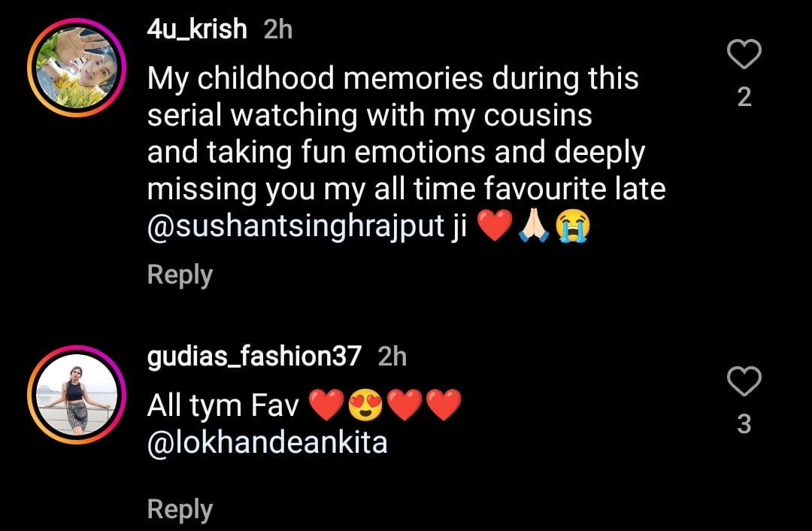The image size is (812, 531).
Task: Open the 4u_krish username
Action: pyautogui.click(x=197, y=29)
